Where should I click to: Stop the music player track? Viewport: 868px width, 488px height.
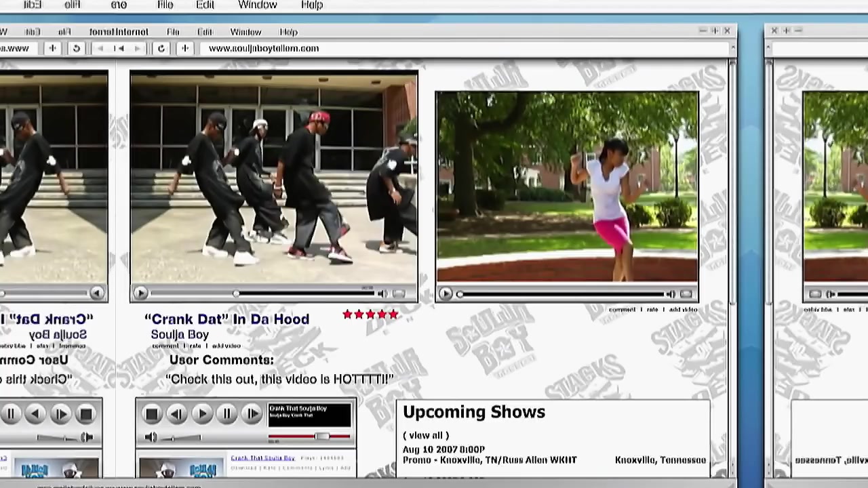152,414
